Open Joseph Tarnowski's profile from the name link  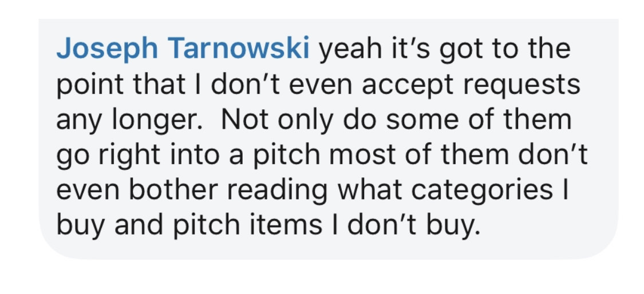coord(183,49)
